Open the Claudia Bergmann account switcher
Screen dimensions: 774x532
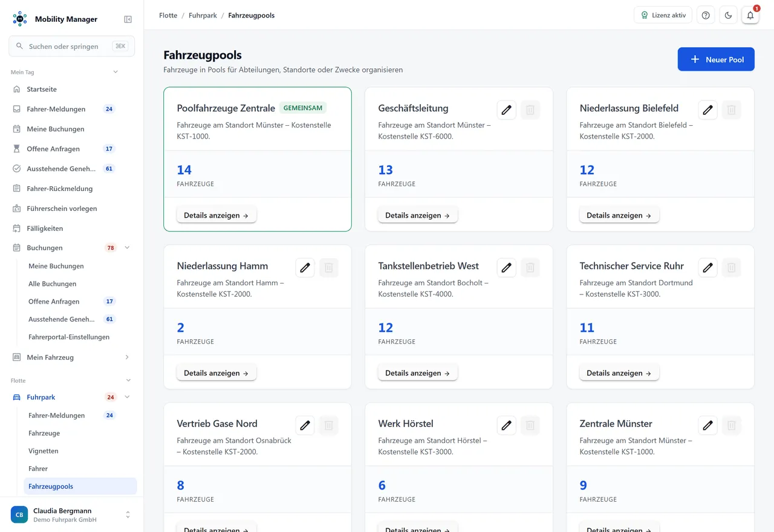pos(72,515)
